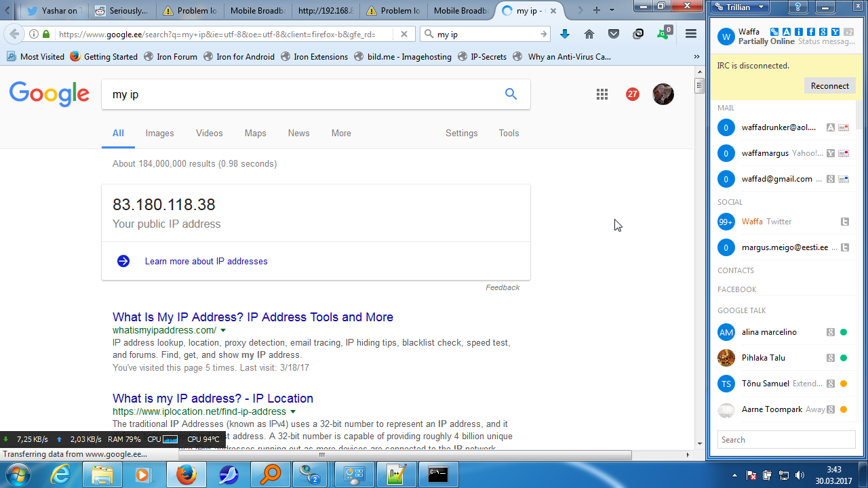Image resolution: width=868 pixels, height=488 pixels.
Task: Open chat with Pihlaka Talu
Action: [783, 358]
